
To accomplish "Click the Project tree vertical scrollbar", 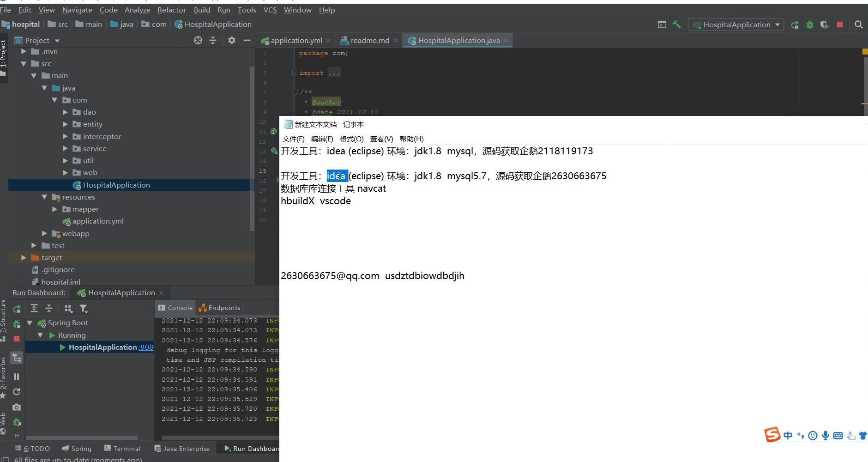I will (252, 148).
